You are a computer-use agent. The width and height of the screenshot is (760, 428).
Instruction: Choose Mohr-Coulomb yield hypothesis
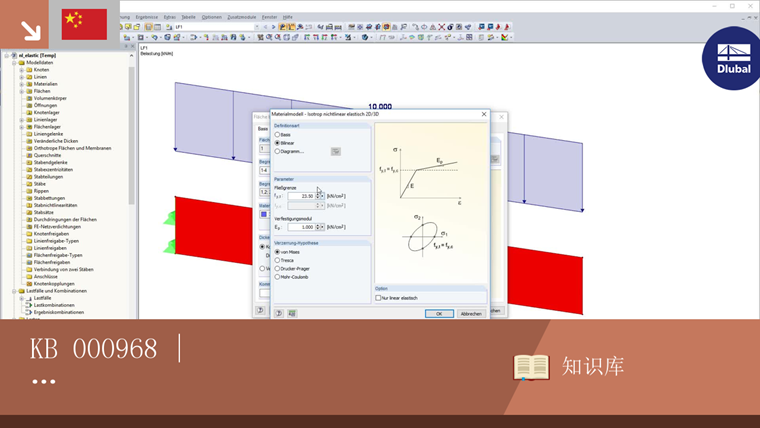(x=277, y=277)
